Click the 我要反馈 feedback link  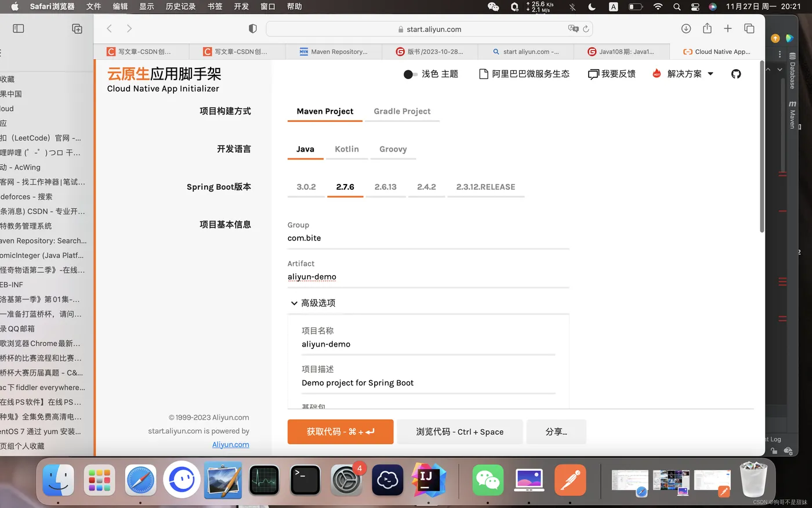coord(612,74)
